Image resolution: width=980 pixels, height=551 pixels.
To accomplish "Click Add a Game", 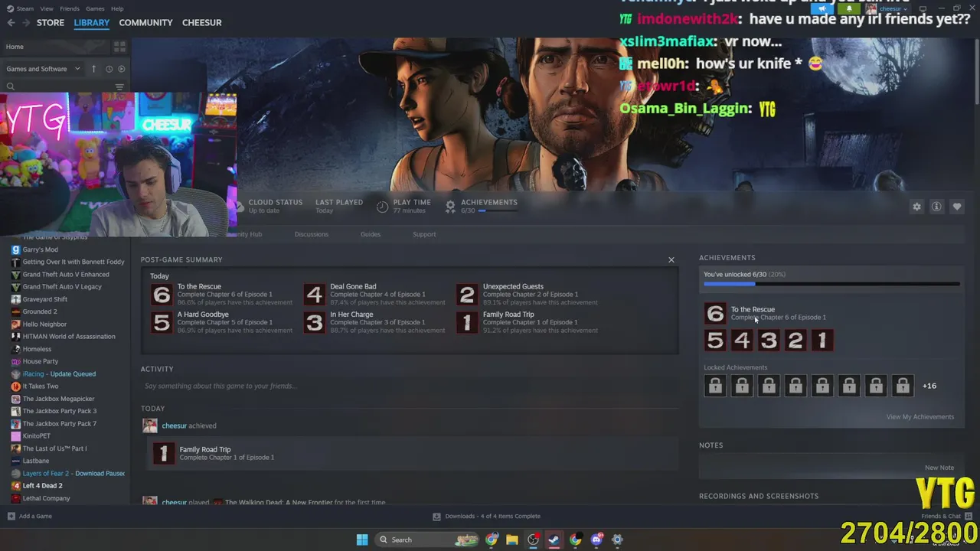I will [30, 516].
